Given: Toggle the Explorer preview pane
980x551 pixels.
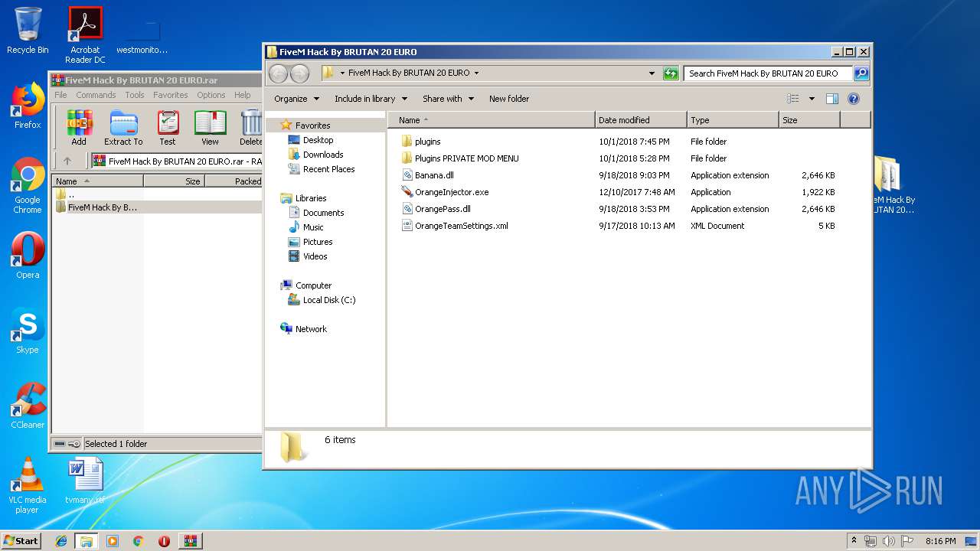Looking at the screenshot, I should coord(832,99).
